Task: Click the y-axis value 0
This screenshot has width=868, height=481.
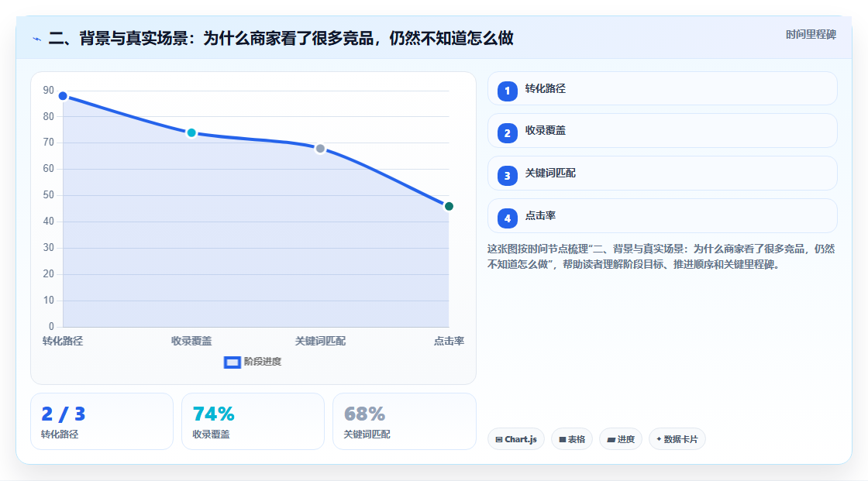Action: (x=51, y=327)
